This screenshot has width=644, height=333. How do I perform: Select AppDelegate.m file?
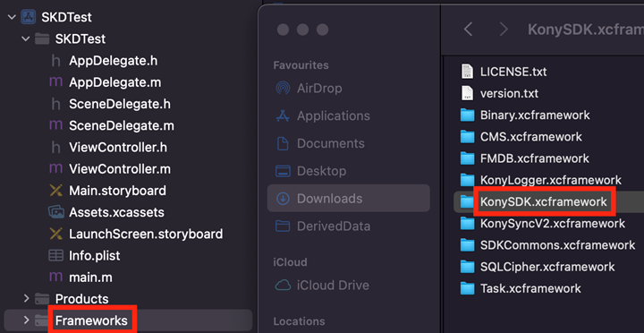click(x=115, y=82)
